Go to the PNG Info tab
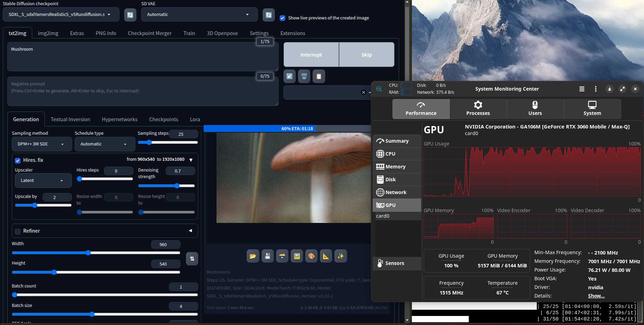 106,33
